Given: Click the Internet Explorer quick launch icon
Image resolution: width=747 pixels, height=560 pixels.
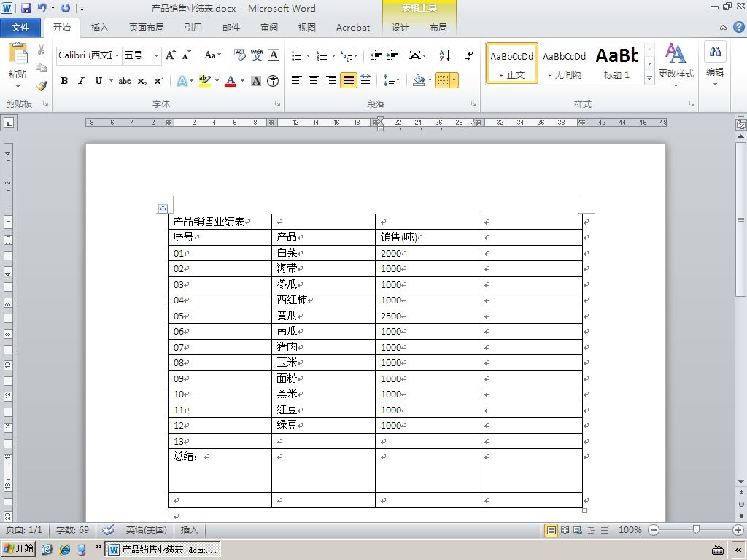Looking at the screenshot, I should (65, 550).
